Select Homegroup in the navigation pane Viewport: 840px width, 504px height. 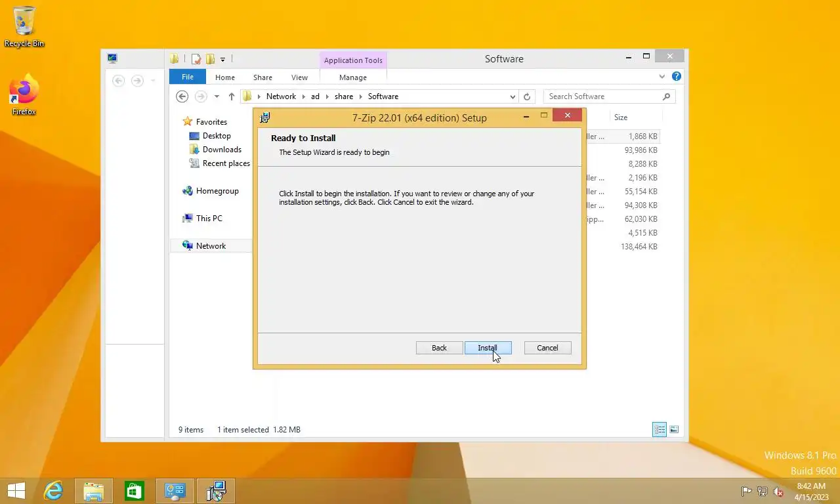[217, 191]
